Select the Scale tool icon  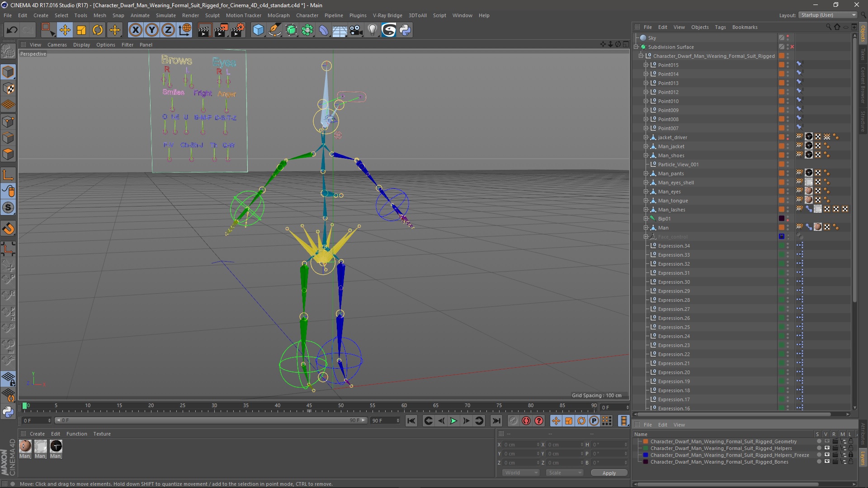click(x=81, y=30)
